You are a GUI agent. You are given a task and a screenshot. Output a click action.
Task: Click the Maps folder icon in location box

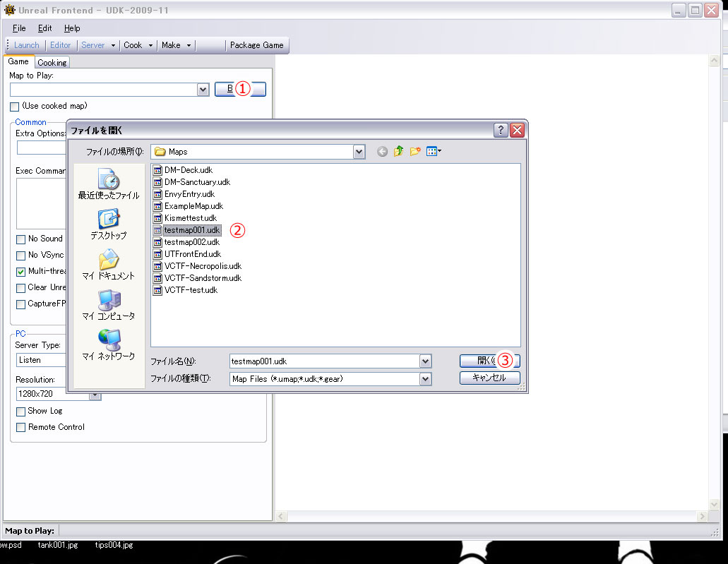[160, 152]
